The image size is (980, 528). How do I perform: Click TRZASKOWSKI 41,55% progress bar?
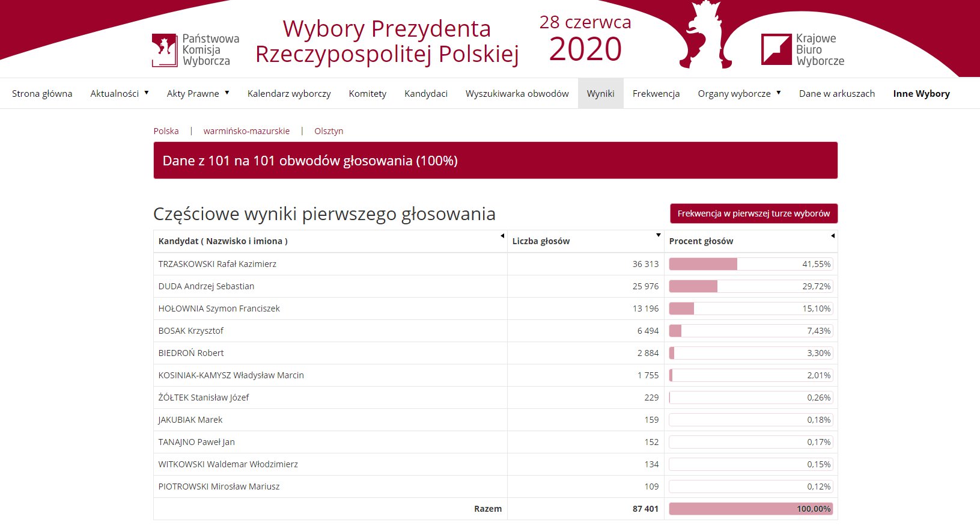(751, 264)
